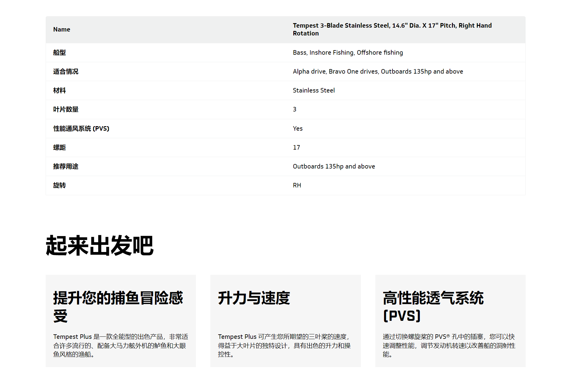Click the 升力与速度 card heading
The image size is (565, 392).
254,298
